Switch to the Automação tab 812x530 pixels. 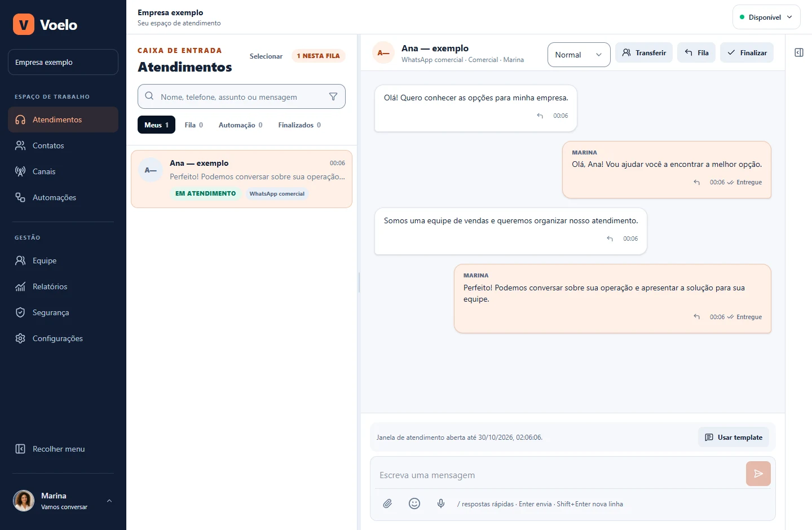pyautogui.click(x=240, y=125)
